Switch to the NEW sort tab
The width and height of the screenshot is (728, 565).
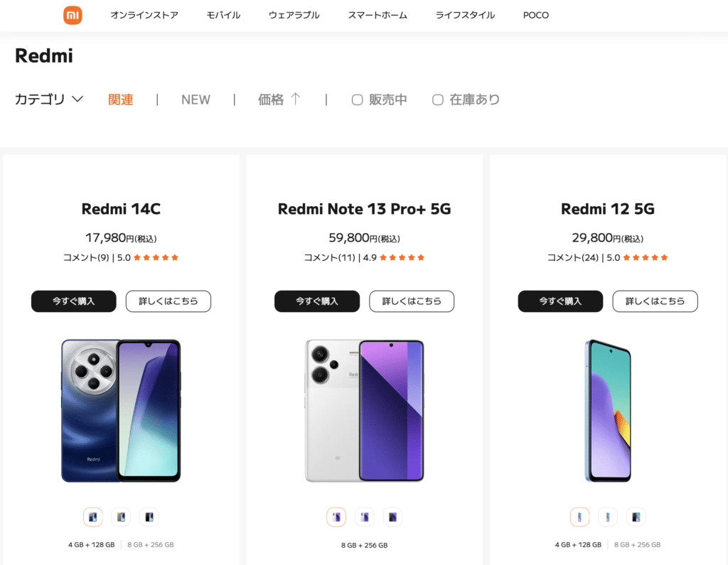tap(196, 99)
